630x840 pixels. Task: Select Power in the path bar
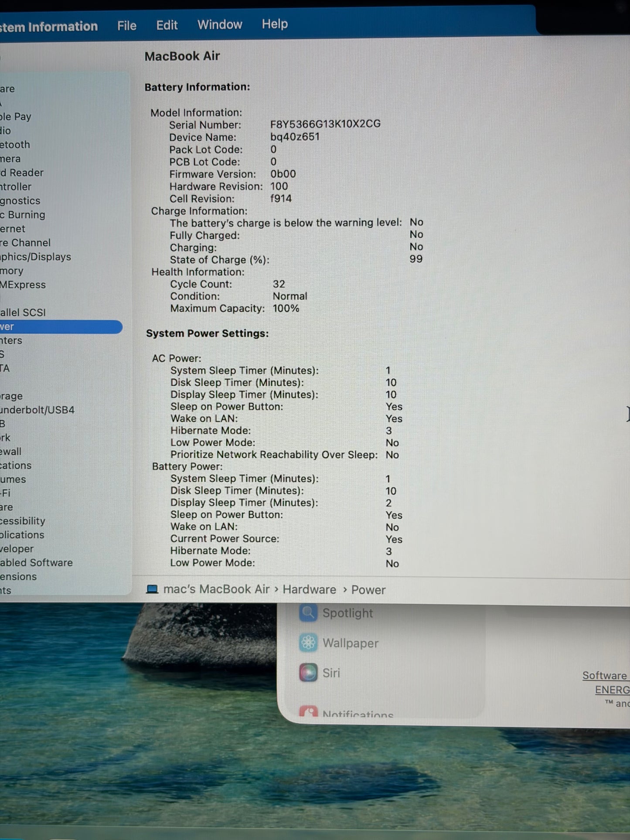coord(368,590)
